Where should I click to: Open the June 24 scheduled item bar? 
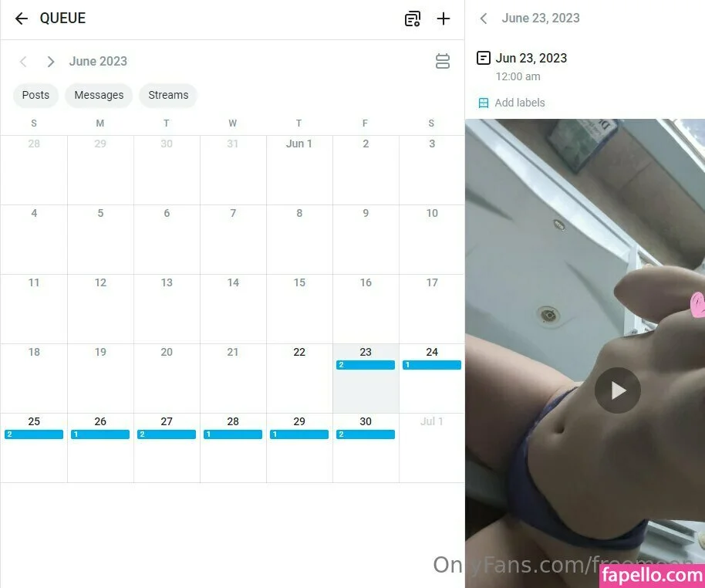pyautogui.click(x=432, y=365)
